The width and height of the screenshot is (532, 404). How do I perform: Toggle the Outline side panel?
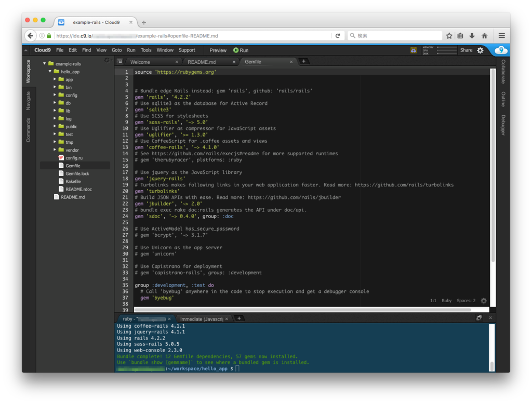(x=503, y=99)
